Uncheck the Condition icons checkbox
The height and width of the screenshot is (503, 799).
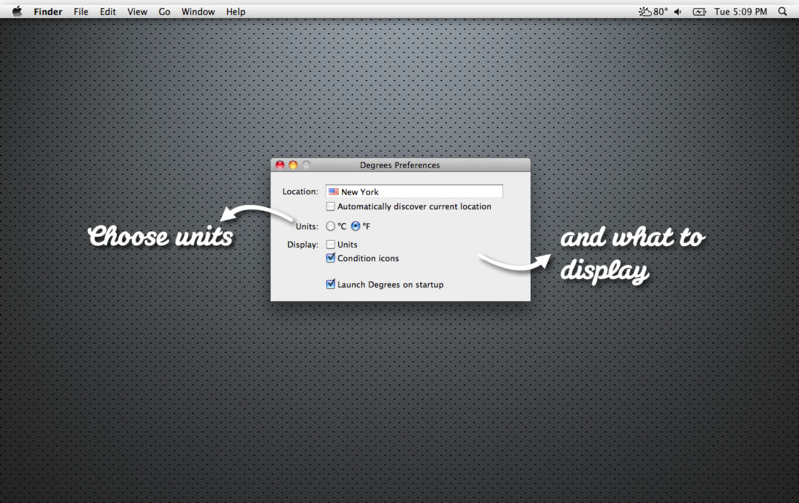pyautogui.click(x=331, y=258)
